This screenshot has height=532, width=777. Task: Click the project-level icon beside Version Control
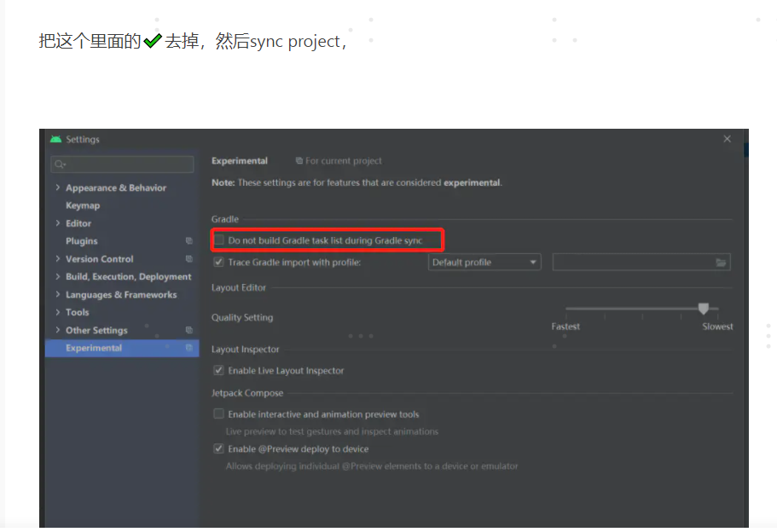point(188,258)
